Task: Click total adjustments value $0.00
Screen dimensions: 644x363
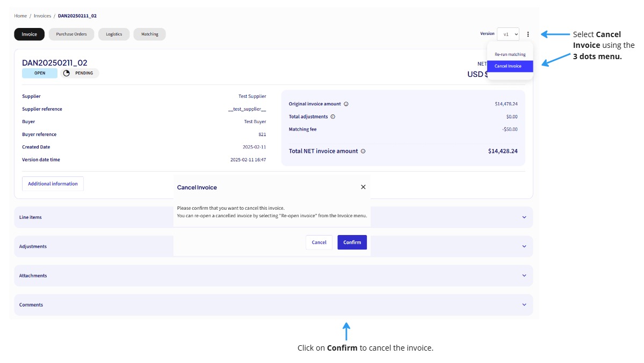Action: [x=512, y=117]
